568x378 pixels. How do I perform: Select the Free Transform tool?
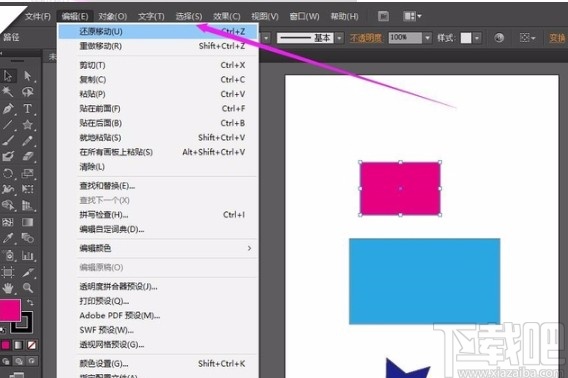(28, 189)
